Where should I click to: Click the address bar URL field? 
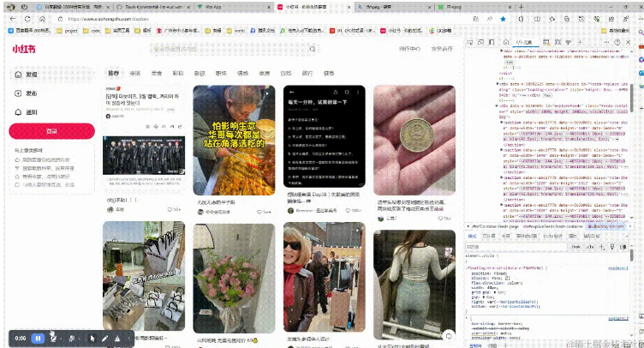[263, 19]
